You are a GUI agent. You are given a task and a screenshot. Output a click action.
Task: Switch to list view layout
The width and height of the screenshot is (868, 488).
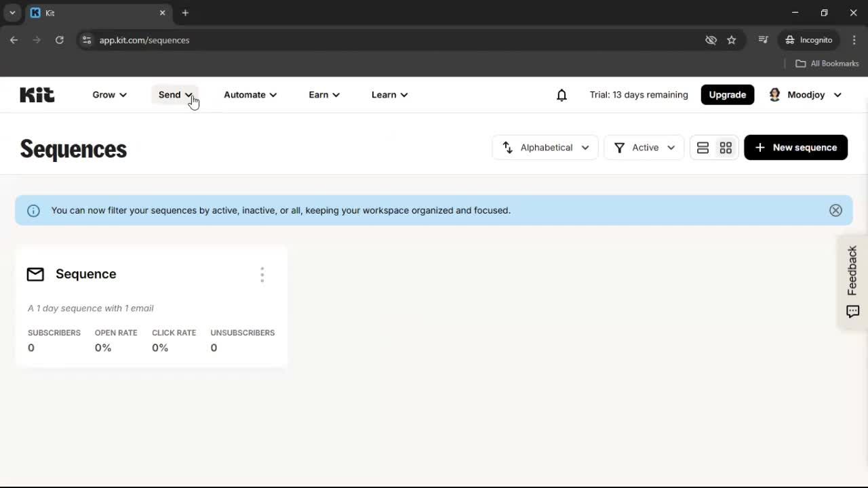703,147
